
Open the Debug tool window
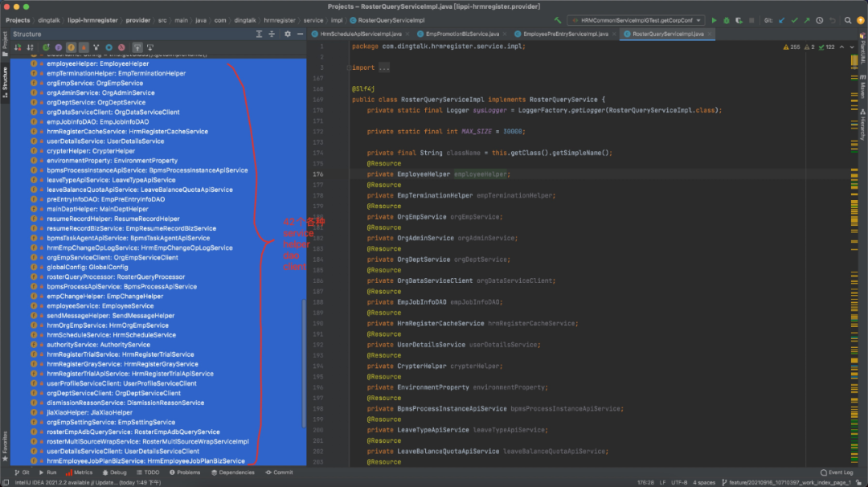(114, 473)
